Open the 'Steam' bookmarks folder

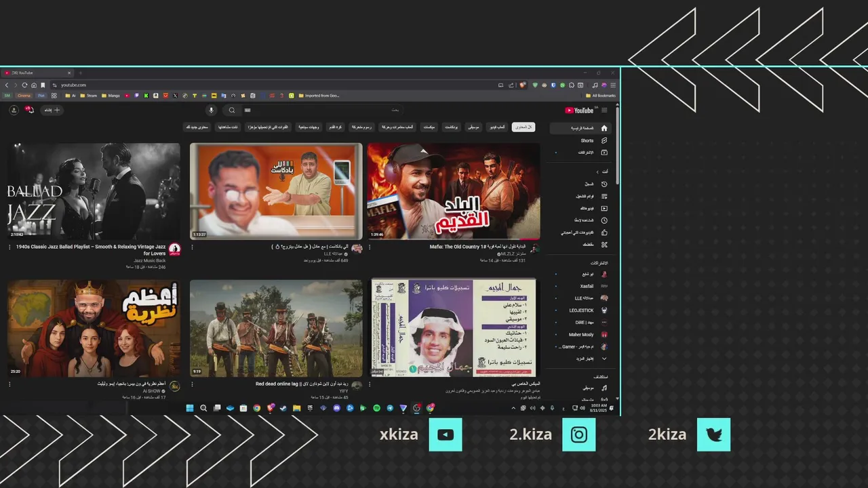coord(89,96)
